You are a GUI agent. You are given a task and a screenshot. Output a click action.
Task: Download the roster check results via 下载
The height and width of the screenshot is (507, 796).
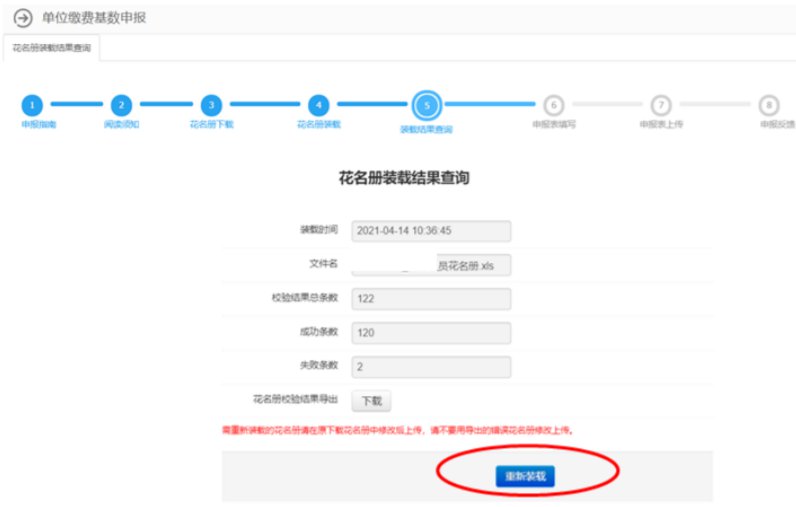pyautogui.click(x=372, y=401)
